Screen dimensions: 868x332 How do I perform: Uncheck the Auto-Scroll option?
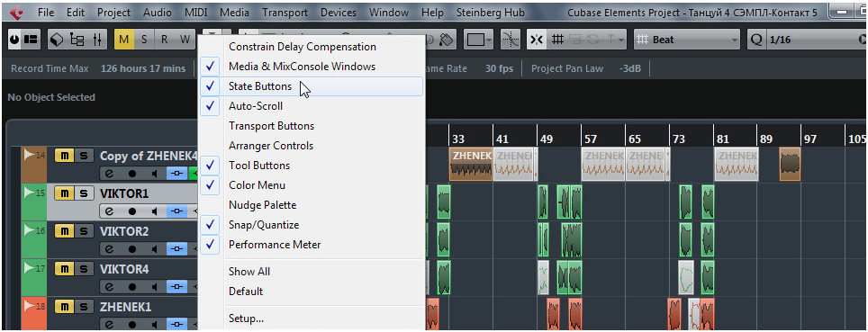tap(312, 106)
